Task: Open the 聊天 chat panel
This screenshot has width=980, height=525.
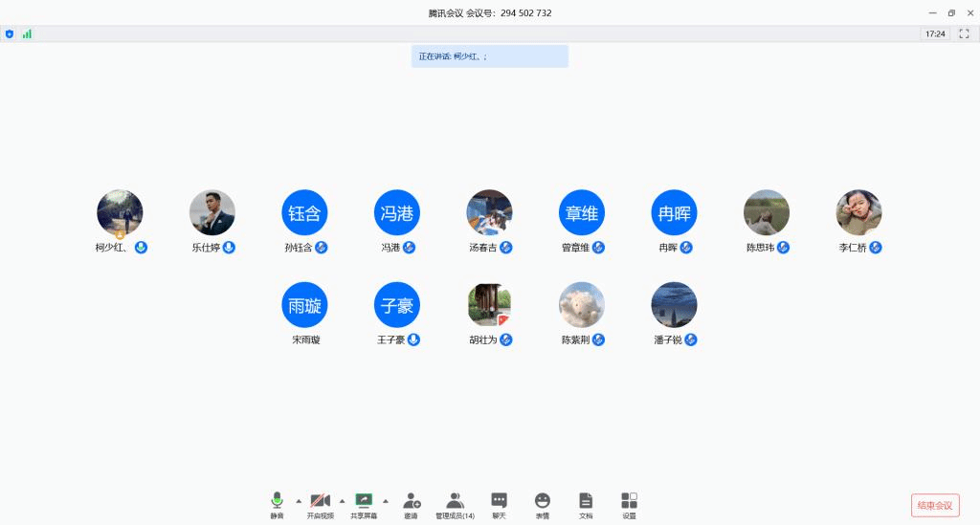Action: [x=499, y=503]
